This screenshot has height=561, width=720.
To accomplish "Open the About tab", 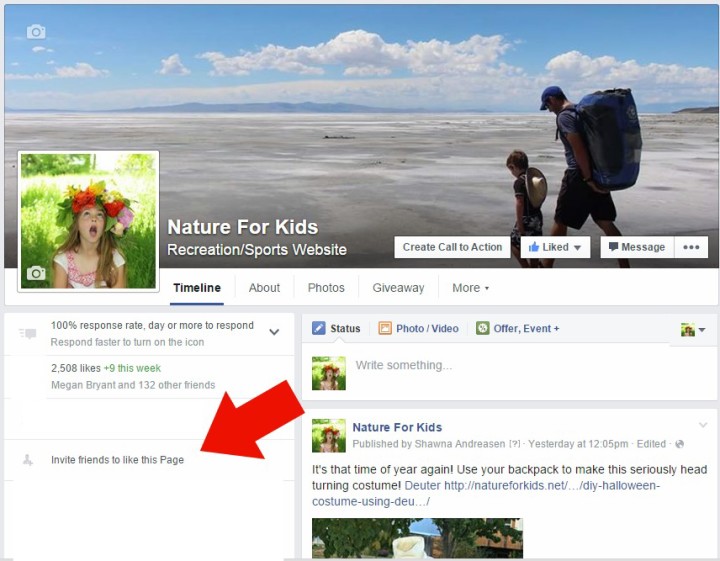I will [264, 288].
